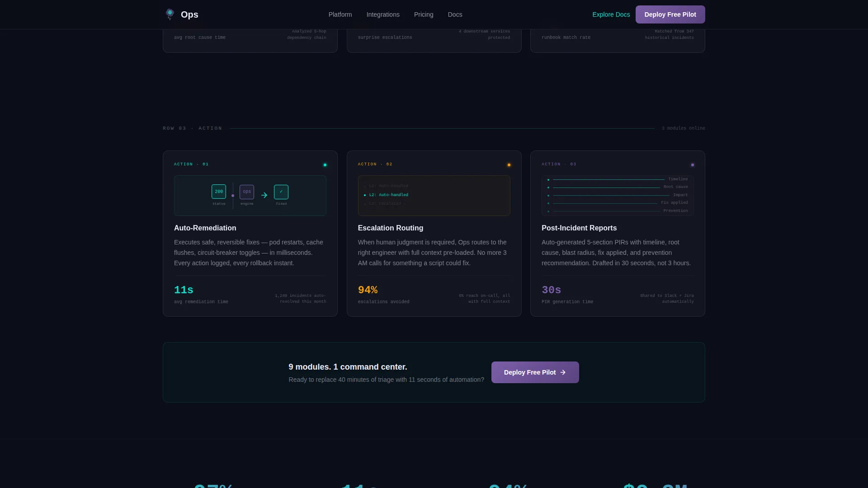Image resolution: width=868 pixels, height=488 pixels.
Task: Click the escalations avoided caption
Action: (383, 302)
